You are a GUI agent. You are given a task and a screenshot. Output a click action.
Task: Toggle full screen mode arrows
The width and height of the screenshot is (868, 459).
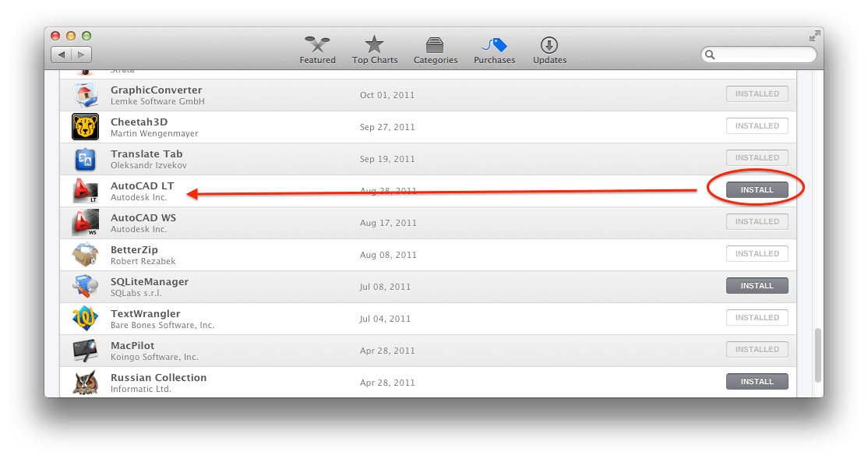click(814, 37)
